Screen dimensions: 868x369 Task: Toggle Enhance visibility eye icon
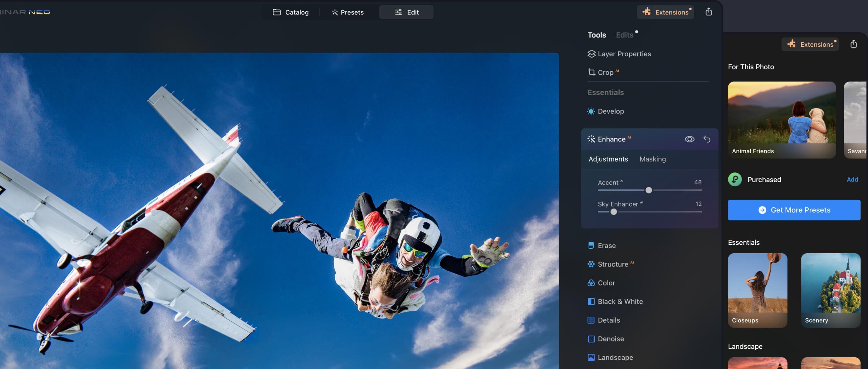[x=689, y=139]
